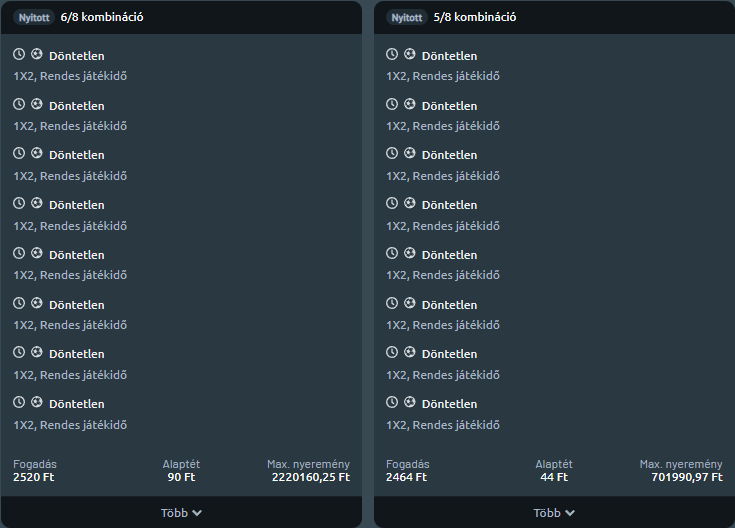The image size is (735, 528).
Task: Open the 5/8 kombináció slip title
Action: [x=475, y=17]
